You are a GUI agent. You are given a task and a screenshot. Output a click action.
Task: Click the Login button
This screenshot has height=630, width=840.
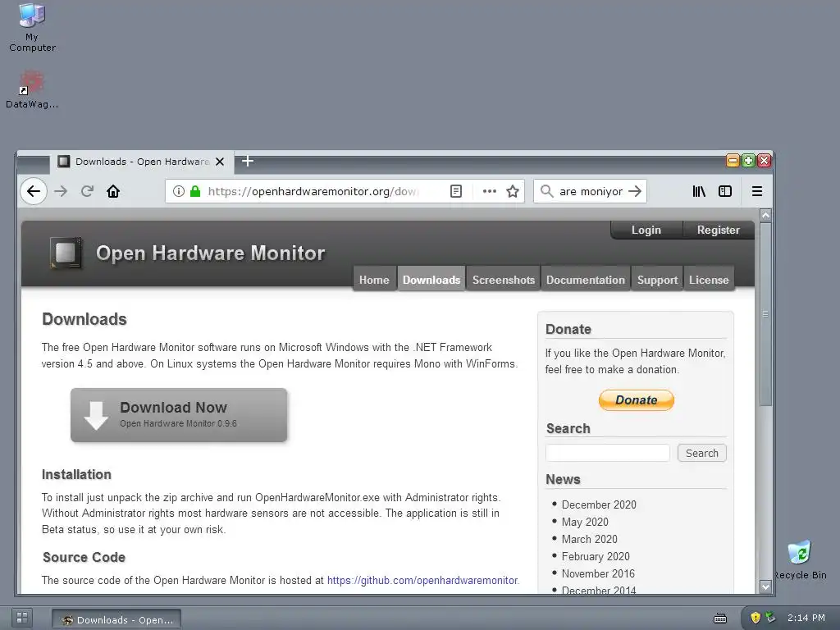coord(646,230)
